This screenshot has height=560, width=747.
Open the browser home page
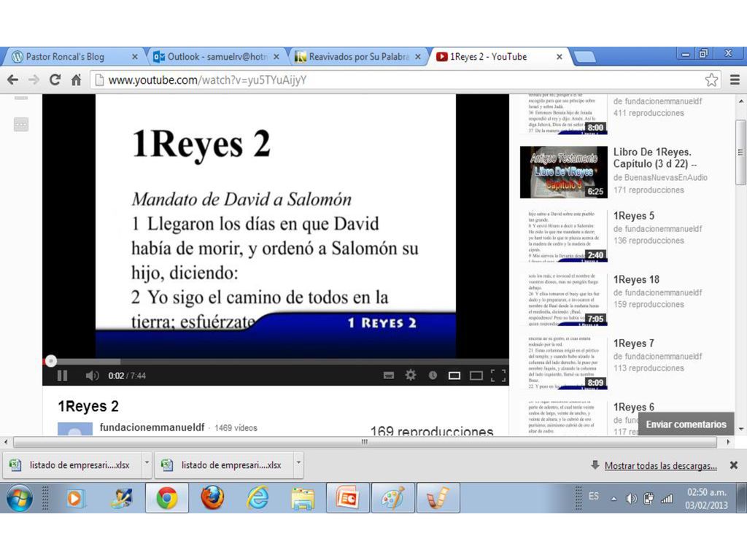(76, 79)
